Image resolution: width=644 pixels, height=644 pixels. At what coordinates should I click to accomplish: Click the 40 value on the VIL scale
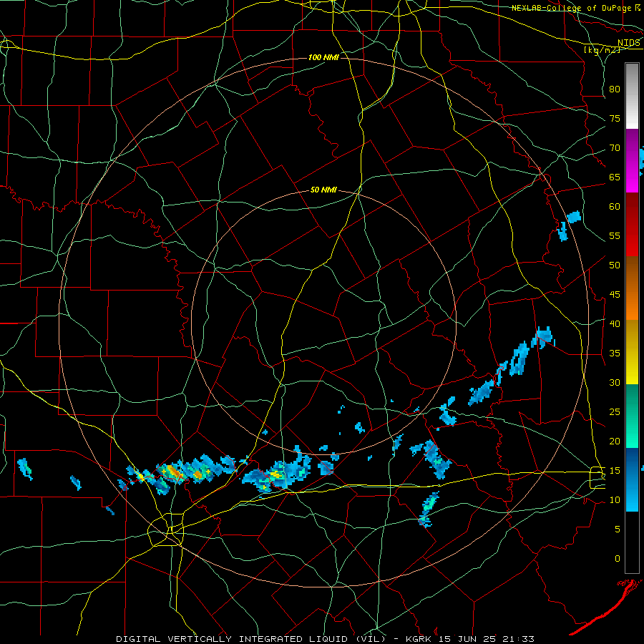pos(615,324)
